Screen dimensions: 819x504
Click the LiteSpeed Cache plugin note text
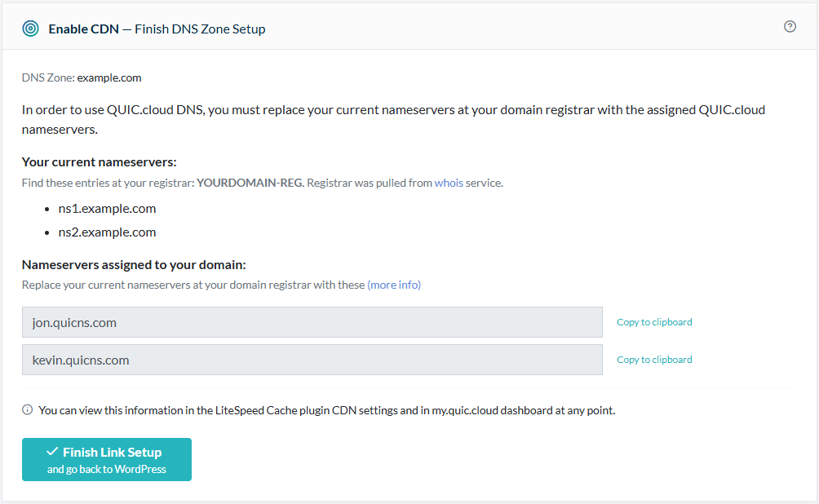(326, 410)
